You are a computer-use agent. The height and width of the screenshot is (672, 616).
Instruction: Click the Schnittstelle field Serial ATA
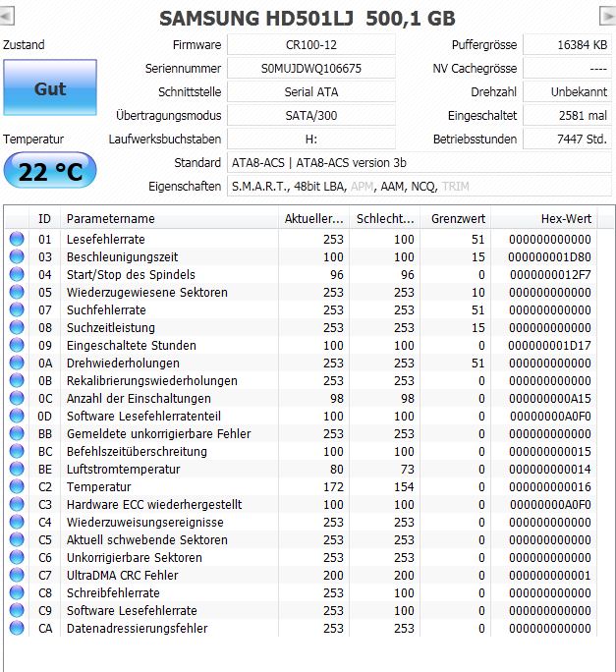pyautogui.click(x=311, y=91)
